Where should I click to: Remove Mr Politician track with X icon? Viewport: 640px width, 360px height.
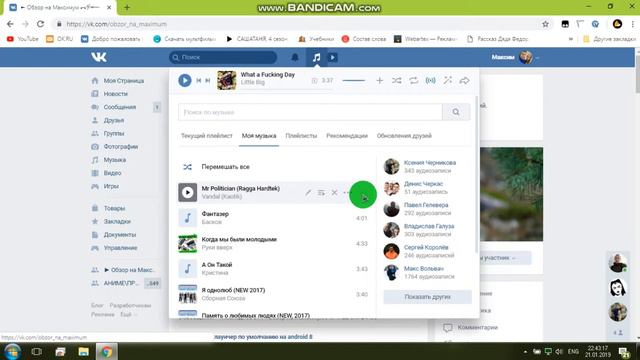pyautogui.click(x=334, y=192)
